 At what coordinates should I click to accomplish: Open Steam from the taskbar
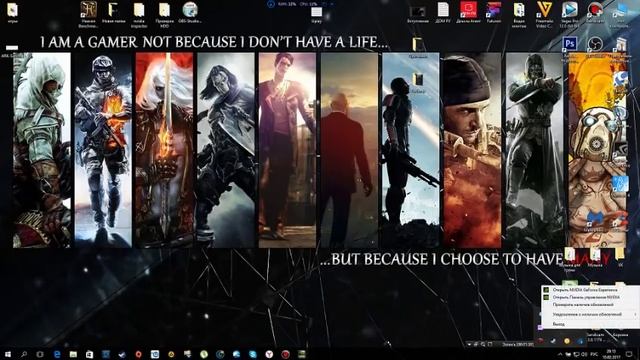coord(122,354)
